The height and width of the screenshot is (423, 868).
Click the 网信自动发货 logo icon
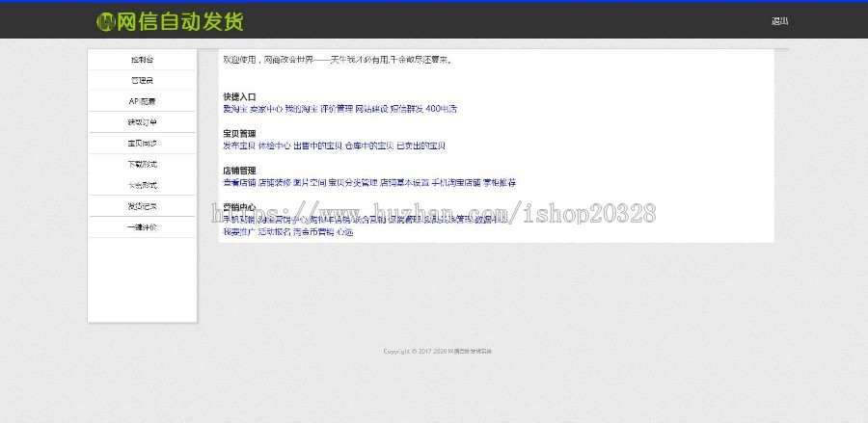pyautogui.click(x=105, y=21)
